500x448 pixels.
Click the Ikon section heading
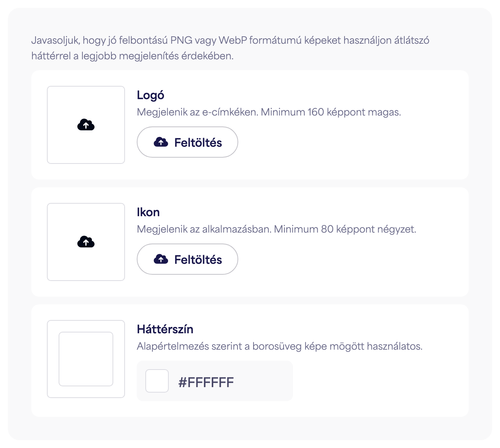click(148, 212)
